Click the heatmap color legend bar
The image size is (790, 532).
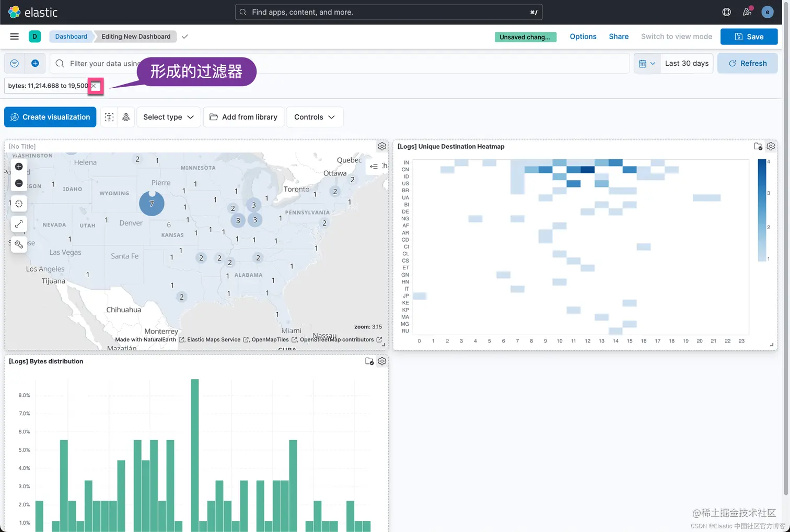(762, 210)
